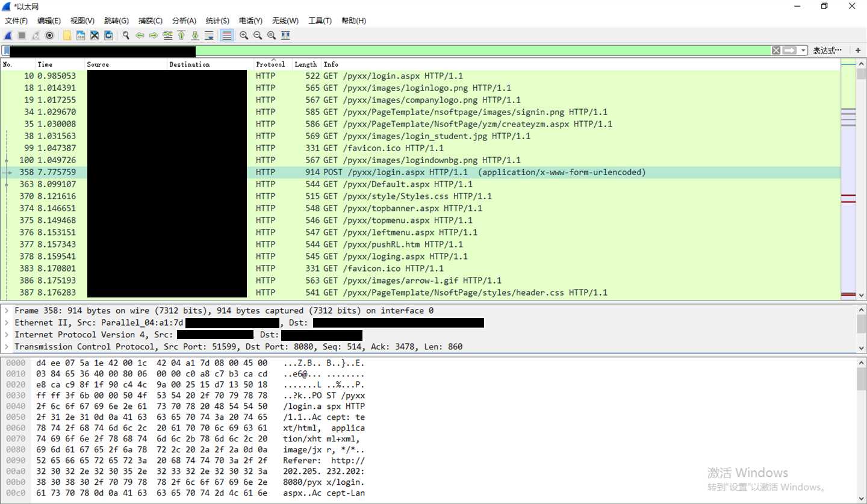Click hex offset row 0030 in bytes pane
The width and height of the screenshot is (867, 504).
(x=16, y=396)
